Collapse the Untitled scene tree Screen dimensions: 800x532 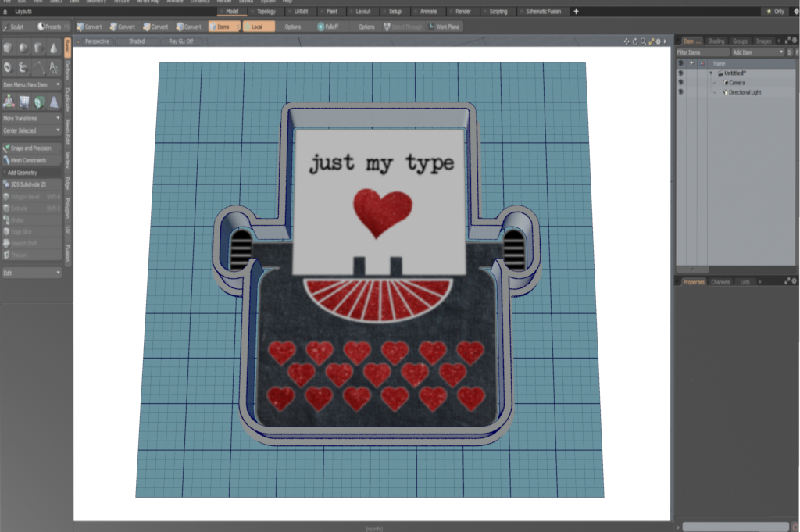(x=711, y=73)
